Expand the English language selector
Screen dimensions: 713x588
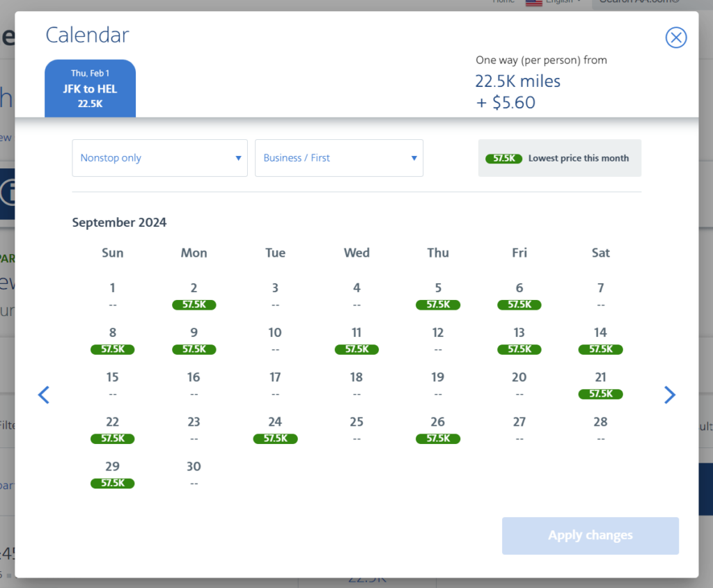click(561, 2)
